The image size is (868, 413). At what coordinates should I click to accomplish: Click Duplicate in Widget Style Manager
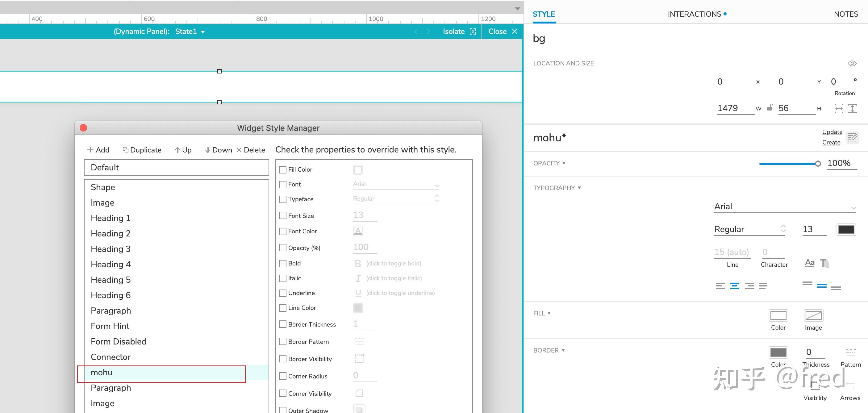pyautogui.click(x=142, y=150)
